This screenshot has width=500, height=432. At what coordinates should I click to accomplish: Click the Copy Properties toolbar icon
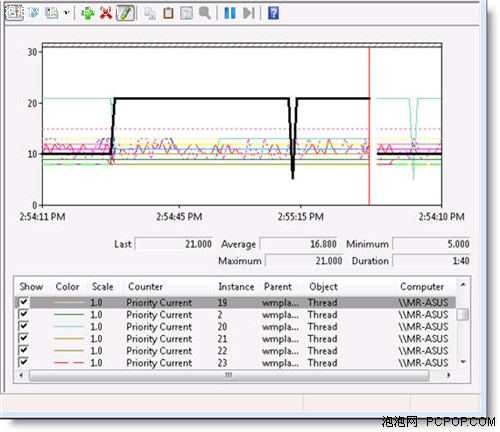(150, 13)
